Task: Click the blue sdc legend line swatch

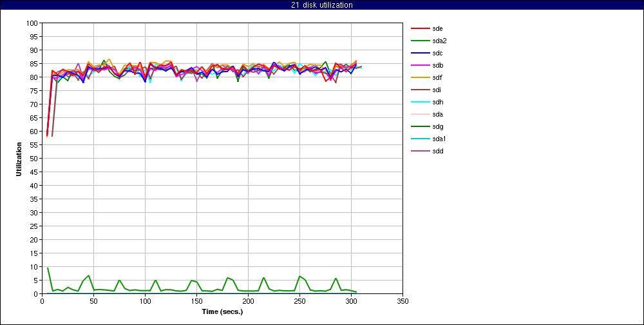Action: 420,53
